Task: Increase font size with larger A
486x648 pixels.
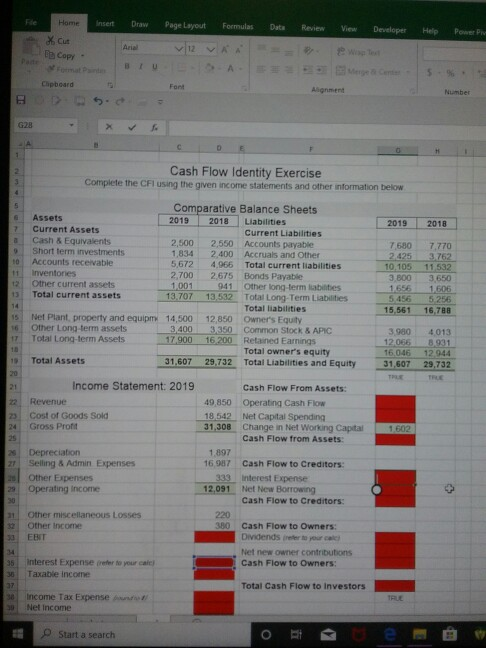Action: point(225,49)
